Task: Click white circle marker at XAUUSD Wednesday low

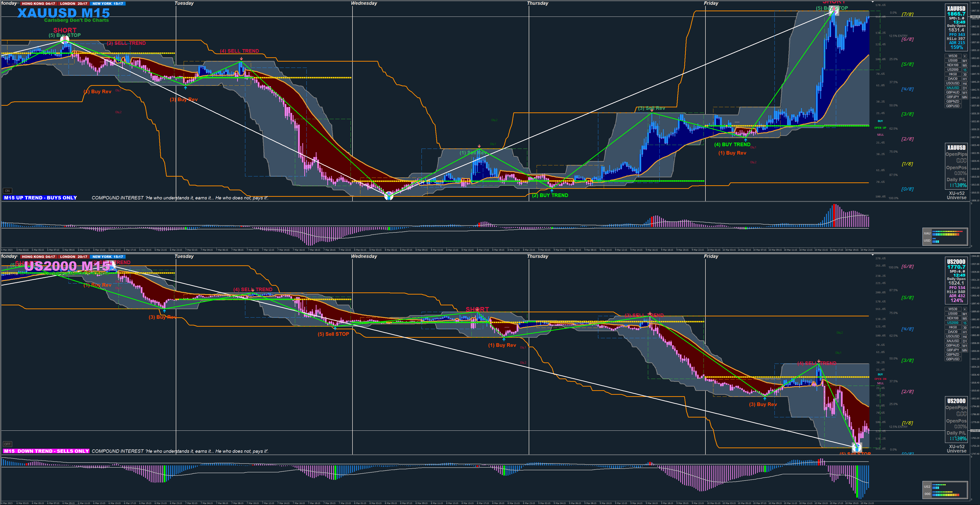Action: [388, 196]
